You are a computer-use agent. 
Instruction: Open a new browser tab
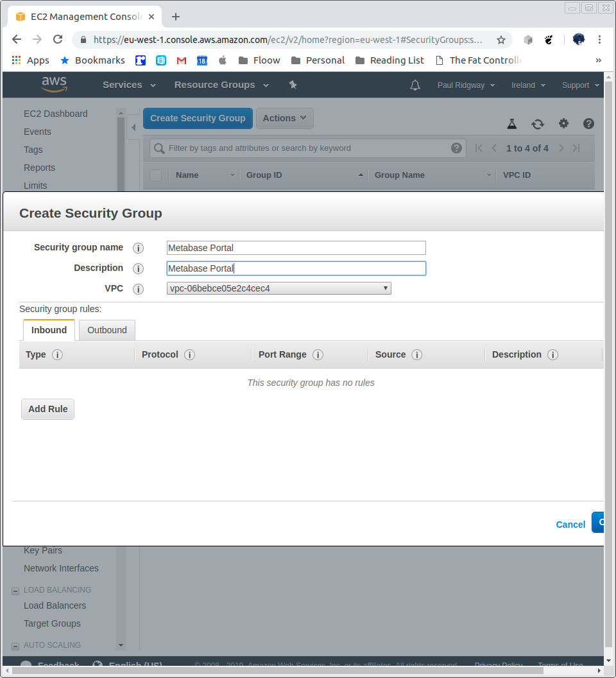(176, 17)
